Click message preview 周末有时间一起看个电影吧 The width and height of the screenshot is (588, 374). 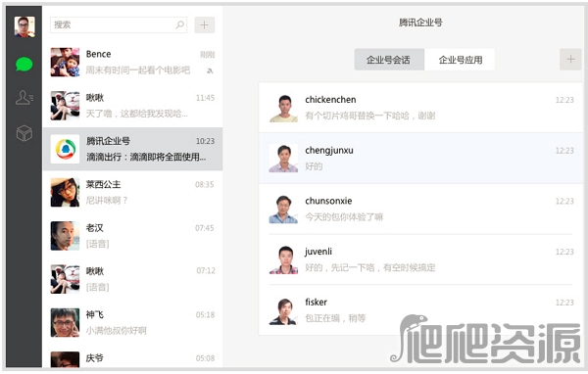138,70
